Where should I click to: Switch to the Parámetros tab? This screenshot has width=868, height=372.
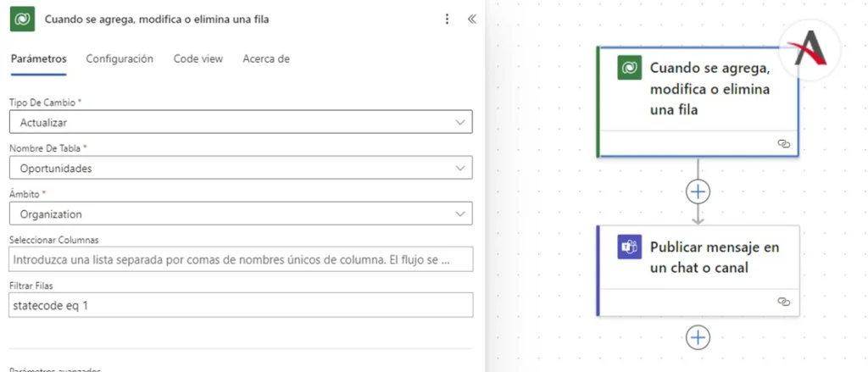(x=38, y=58)
